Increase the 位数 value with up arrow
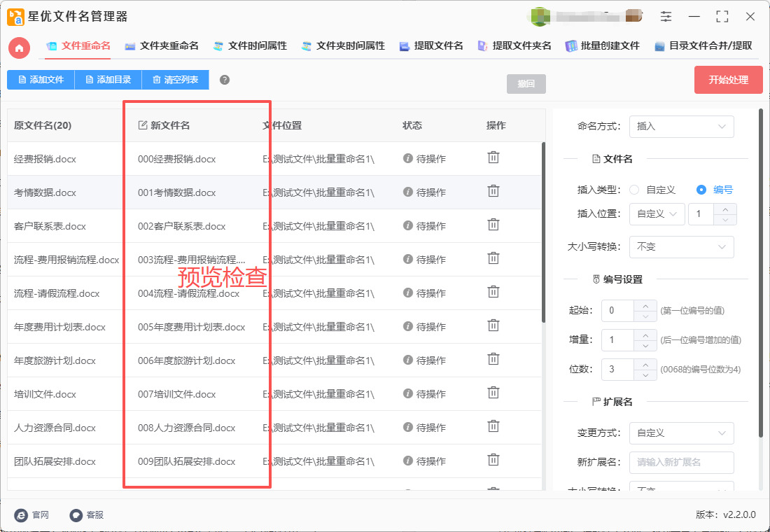The width and height of the screenshot is (770, 532). pos(645,365)
